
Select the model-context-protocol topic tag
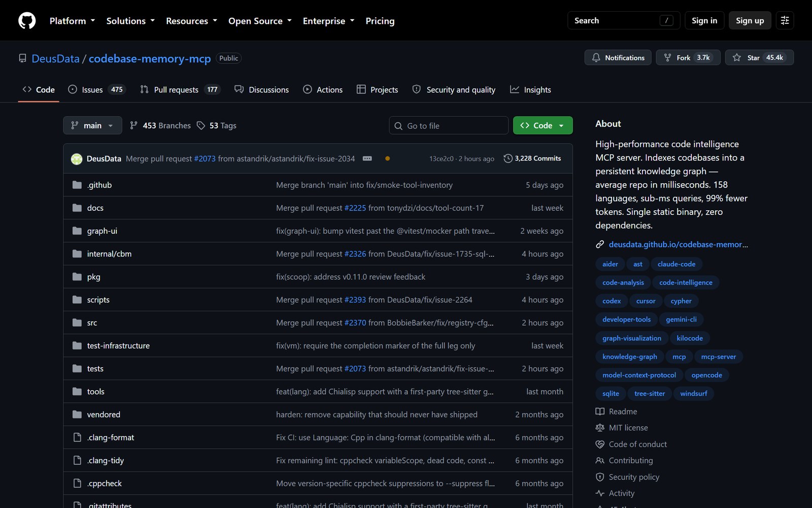tap(639, 375)
